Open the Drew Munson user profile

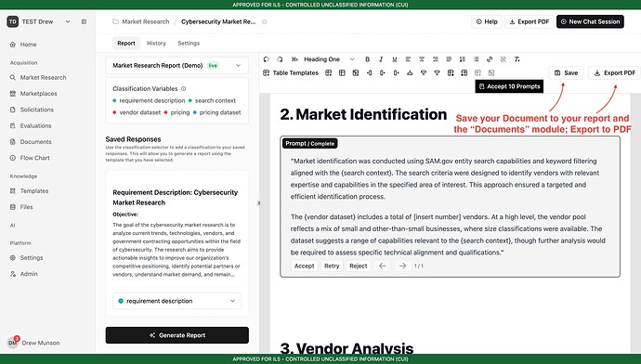click(34, 343)
